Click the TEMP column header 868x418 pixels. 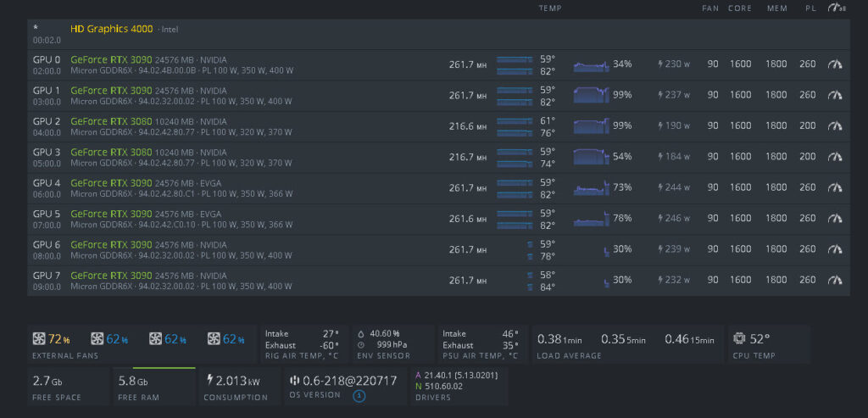(x=550, y=8)
